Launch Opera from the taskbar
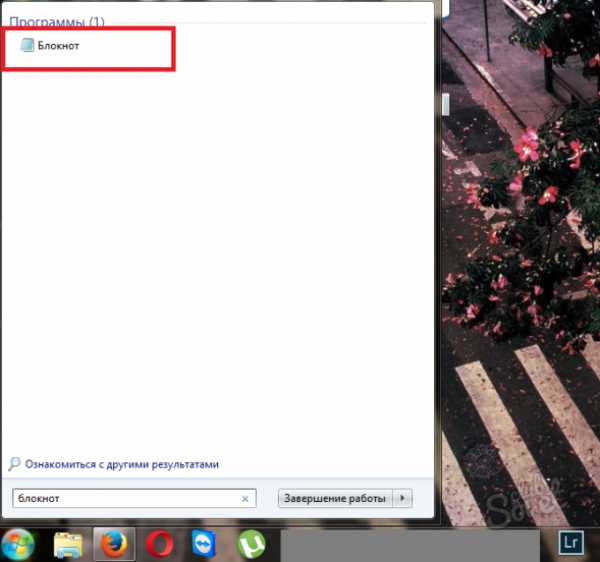The width and height of the screenshot is (600, 562). (x=159, y=544)
